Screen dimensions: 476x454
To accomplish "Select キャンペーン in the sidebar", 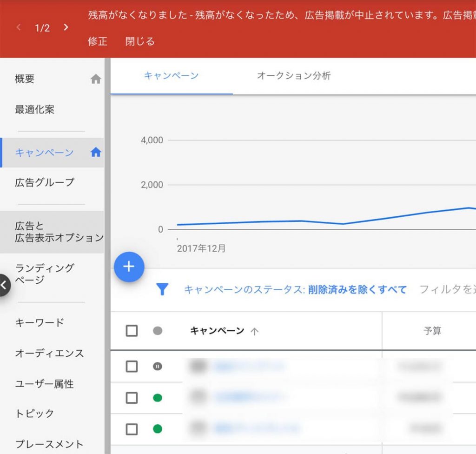I will [52, 152].
